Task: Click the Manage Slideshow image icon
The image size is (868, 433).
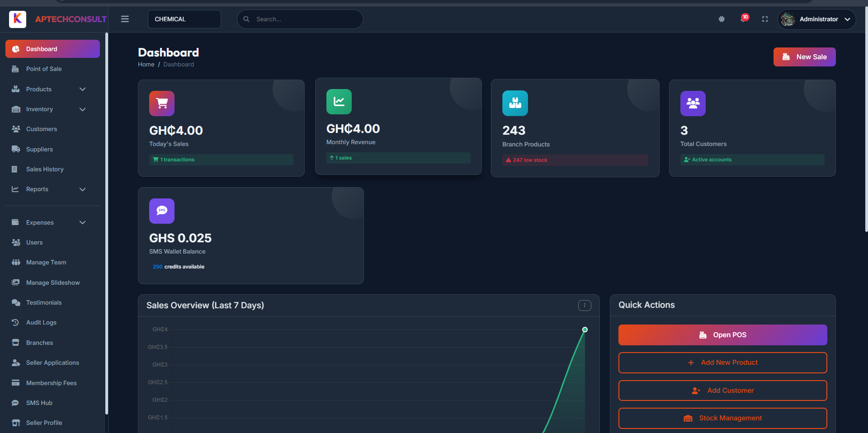Action: pyautogui.click(x=16, y=282)
